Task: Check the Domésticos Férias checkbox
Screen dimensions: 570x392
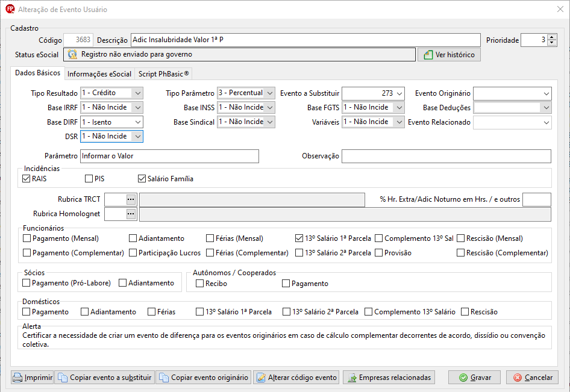Action: (x=151, y=312)
